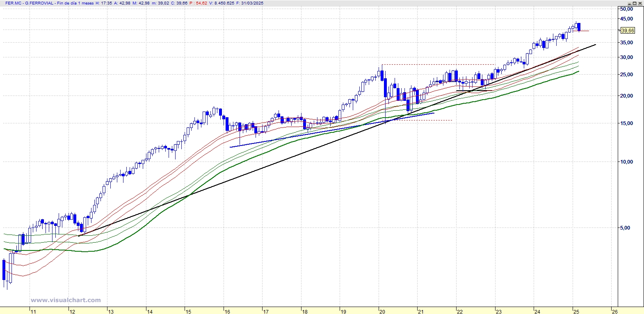Click the 'M: 42,98' high value
This screenshot has width=644, height=314.
(141, 3)
